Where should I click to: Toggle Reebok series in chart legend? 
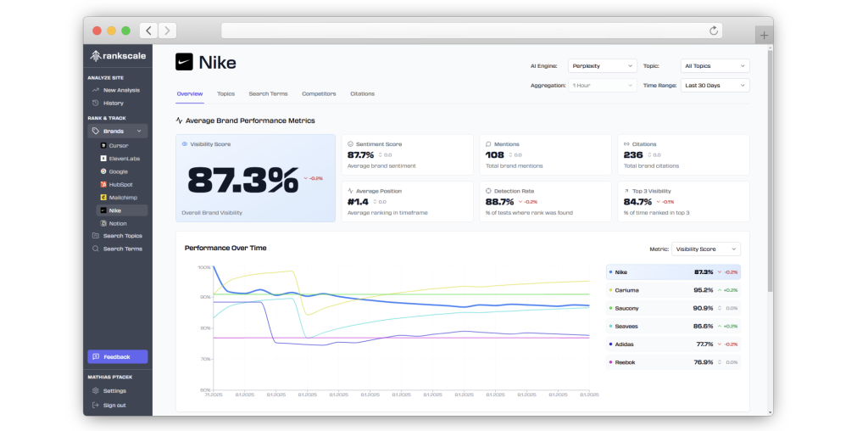click(673, 362)
